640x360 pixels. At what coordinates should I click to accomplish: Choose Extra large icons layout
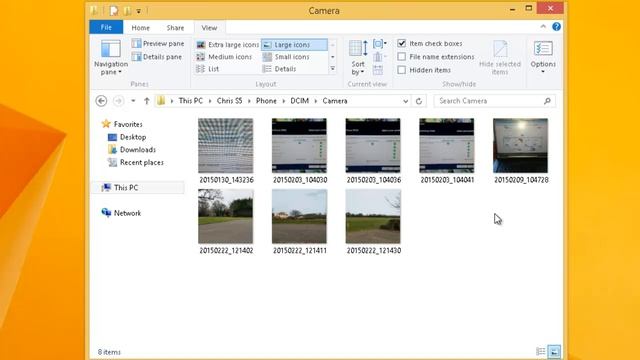pos(227,44)
